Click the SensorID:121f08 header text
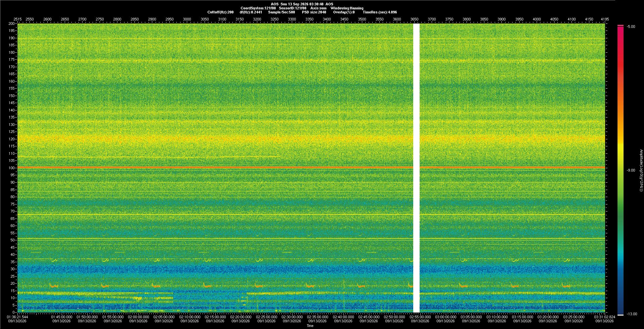 292,8
